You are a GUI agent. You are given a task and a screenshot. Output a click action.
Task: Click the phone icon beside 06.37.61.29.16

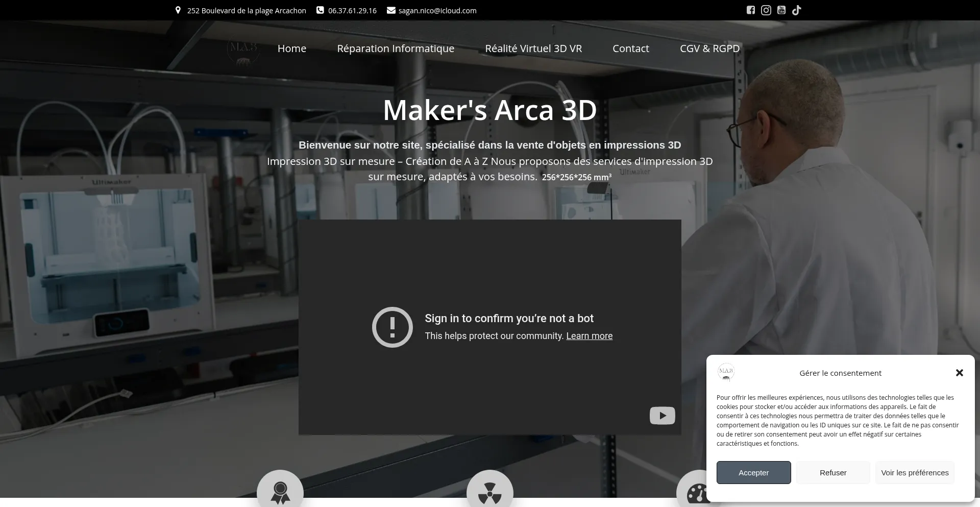point(320,10)
